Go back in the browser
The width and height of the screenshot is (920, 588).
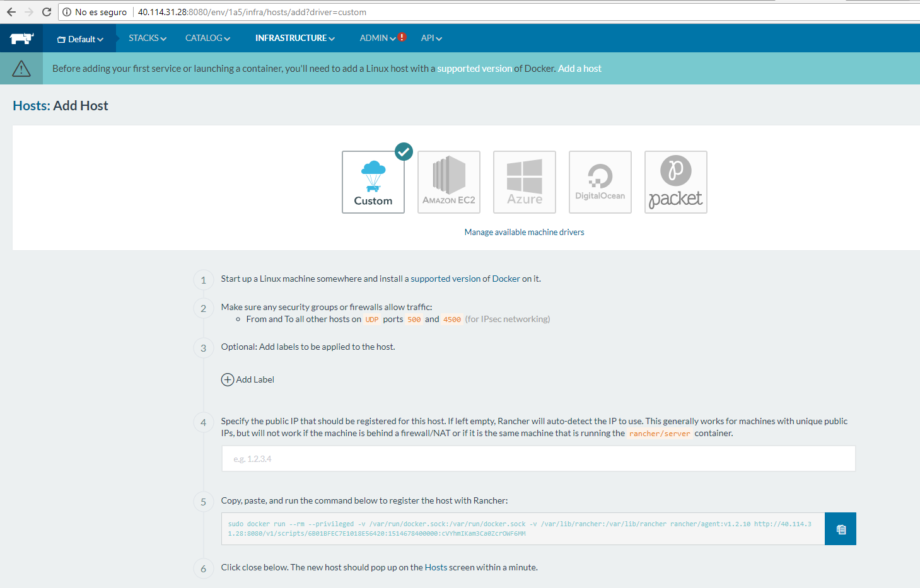pos(11,12)
